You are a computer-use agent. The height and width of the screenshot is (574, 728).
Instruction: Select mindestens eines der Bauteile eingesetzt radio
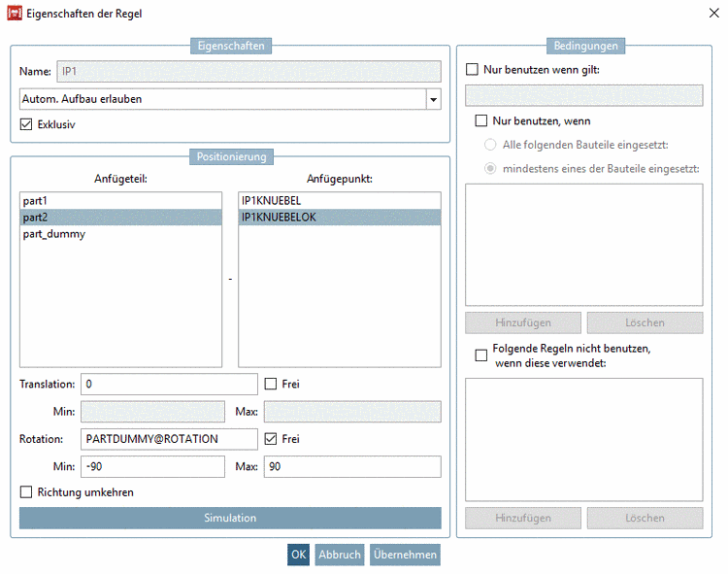pyautogui.click(x=490, y=169)
